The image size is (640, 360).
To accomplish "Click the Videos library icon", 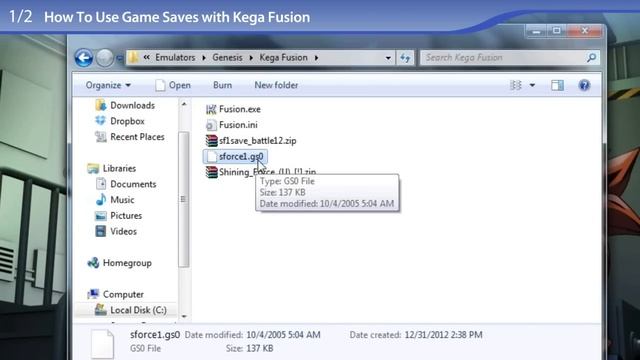I will click(100, 231).
